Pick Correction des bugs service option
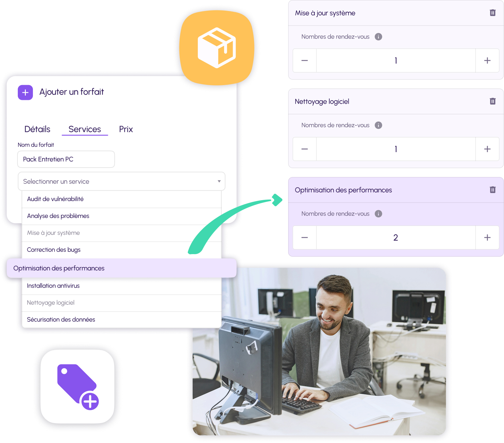 point(54,250)
